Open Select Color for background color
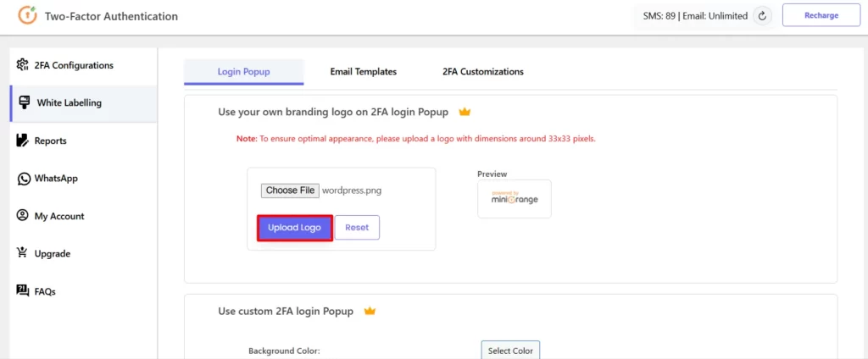The width and height of the screenshot is (868, 359). [x=510, y=351]
